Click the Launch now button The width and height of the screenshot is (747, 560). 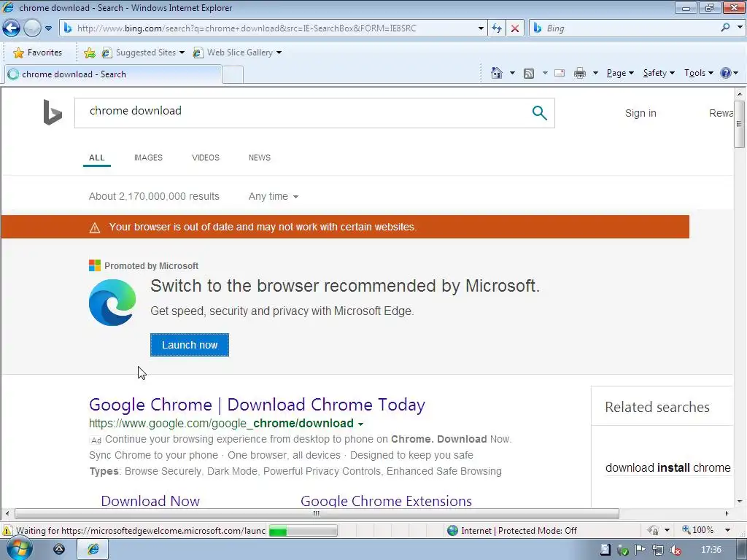[190, 345]
